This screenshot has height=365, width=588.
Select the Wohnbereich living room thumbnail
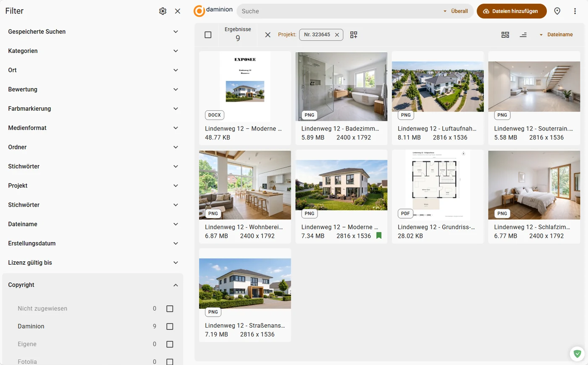[x=245, y=185]
